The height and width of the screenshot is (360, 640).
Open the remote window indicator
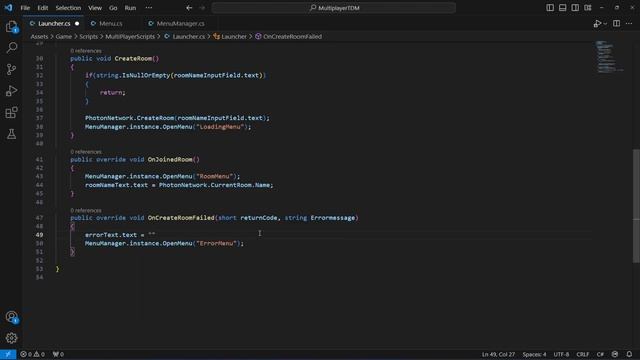point(8,354)
